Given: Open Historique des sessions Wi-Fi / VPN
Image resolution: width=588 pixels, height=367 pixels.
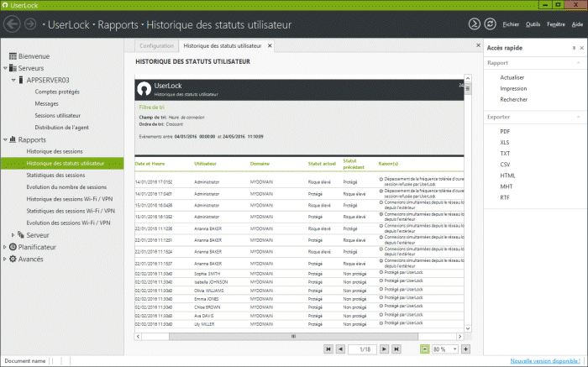Looking at the screenshot, I should tap(70, 199).
